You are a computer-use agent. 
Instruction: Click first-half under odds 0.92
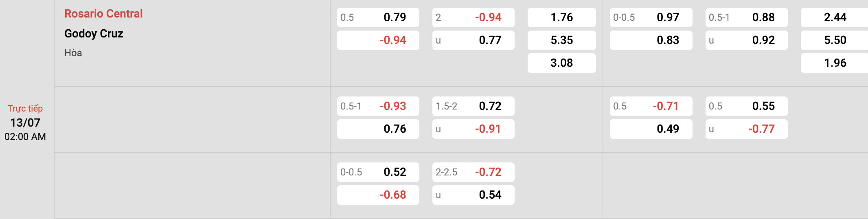click(x=747, y=40)
